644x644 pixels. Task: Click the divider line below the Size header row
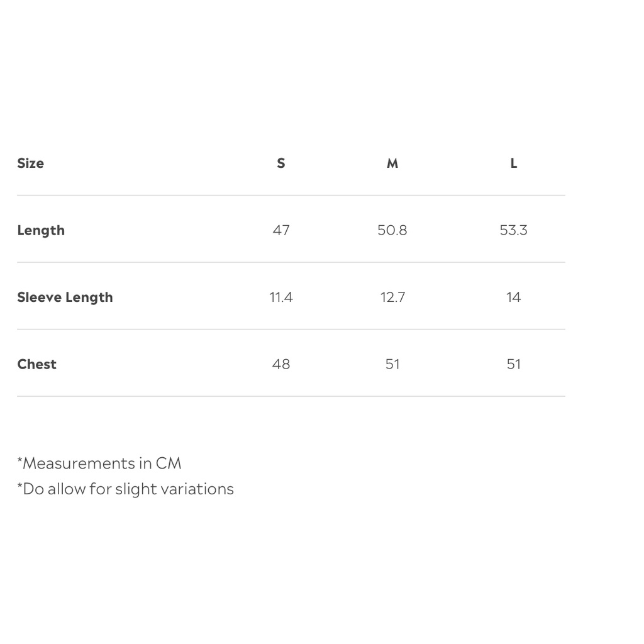pos(291,196)
